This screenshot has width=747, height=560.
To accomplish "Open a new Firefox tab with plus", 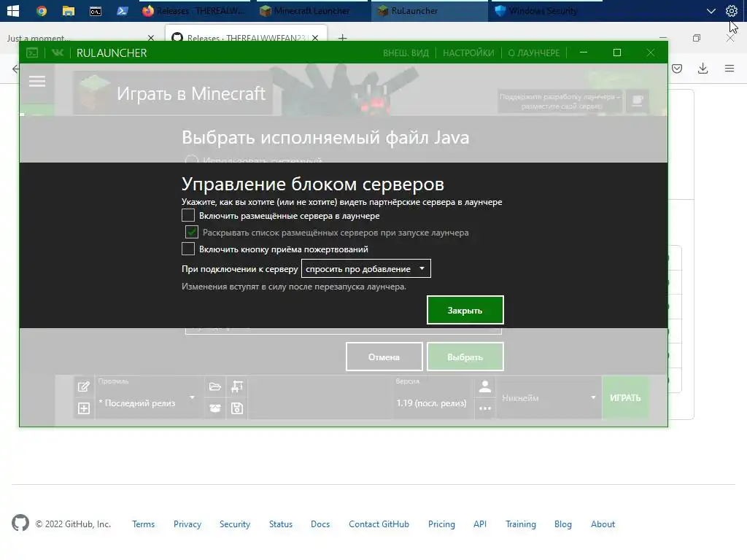I will [342, 38].
